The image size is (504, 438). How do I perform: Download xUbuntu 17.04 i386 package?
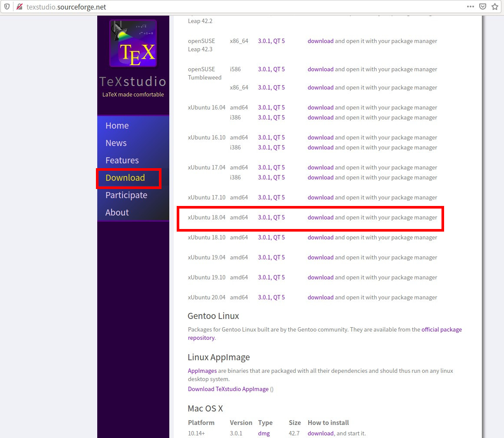[x=320, y=177]
